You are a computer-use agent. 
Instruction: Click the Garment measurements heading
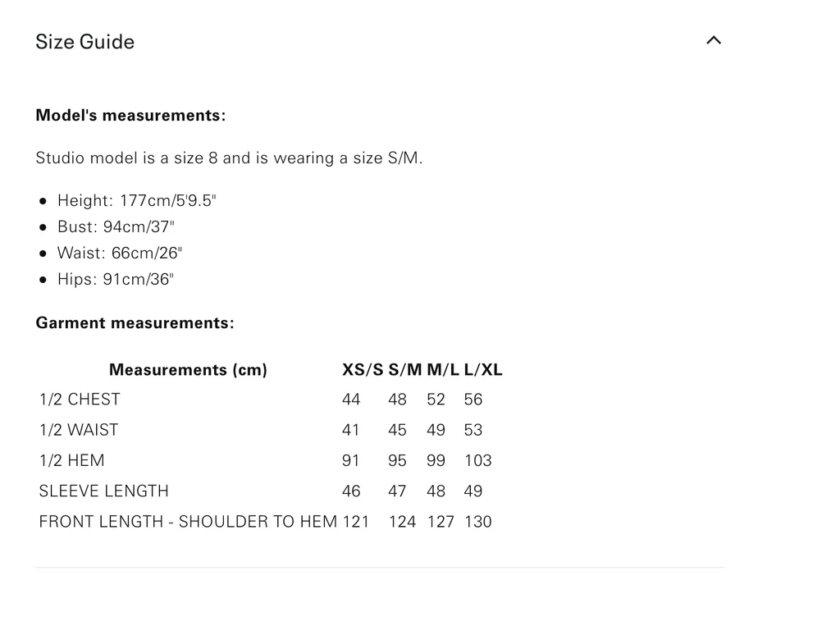pos(135,323)
